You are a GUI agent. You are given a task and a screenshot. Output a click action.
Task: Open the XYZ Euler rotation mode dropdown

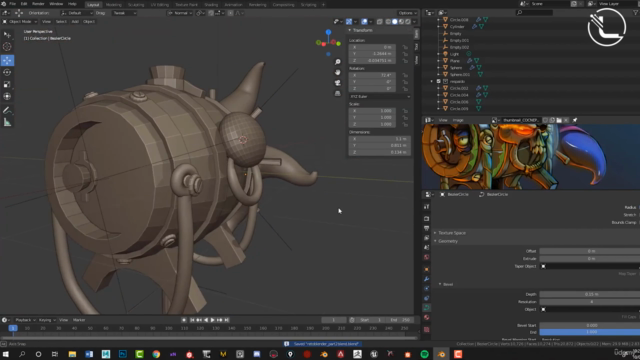[380, 97]
